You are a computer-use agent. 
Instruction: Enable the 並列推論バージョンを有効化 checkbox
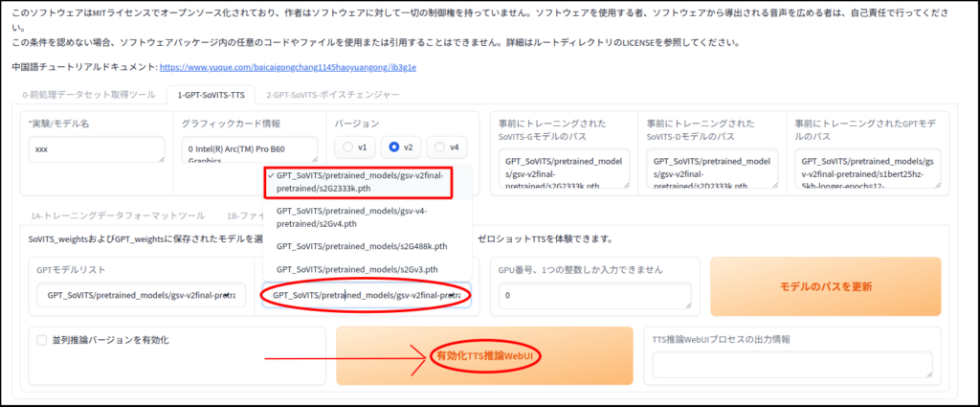click(x=41, y=341)
